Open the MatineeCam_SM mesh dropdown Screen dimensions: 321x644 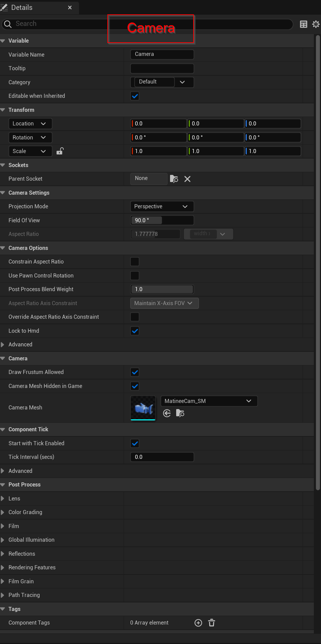[x=209, y=401]
